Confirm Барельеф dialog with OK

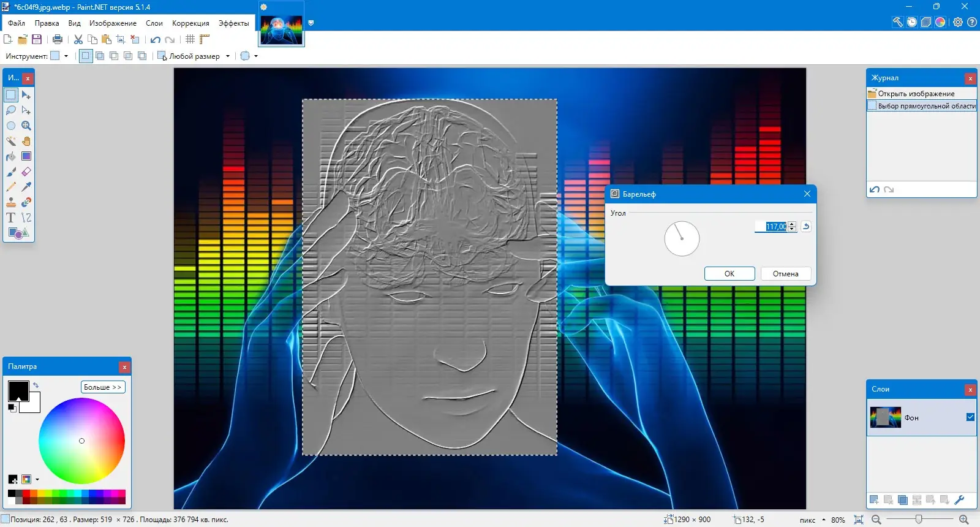point(729,274)
